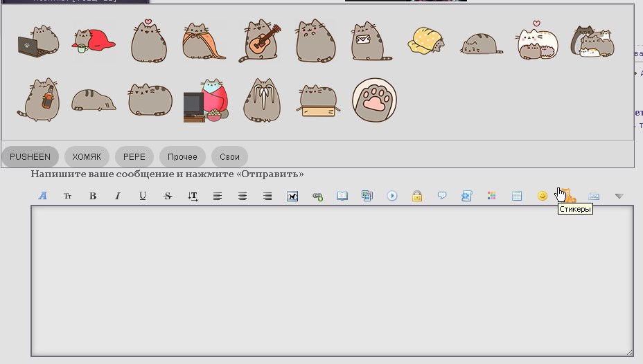Pick the Pusheen in yellow blanket sticker
Viewport: 643px width, 364px height.
426,41
